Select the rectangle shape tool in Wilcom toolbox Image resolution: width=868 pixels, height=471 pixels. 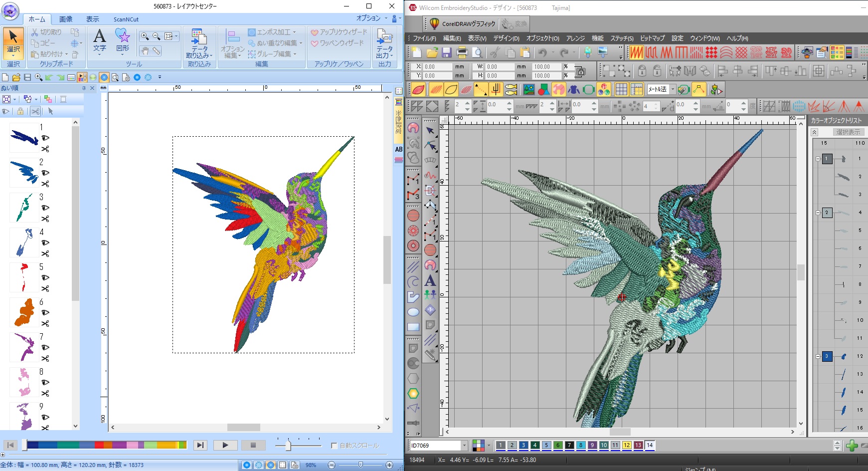413,327
